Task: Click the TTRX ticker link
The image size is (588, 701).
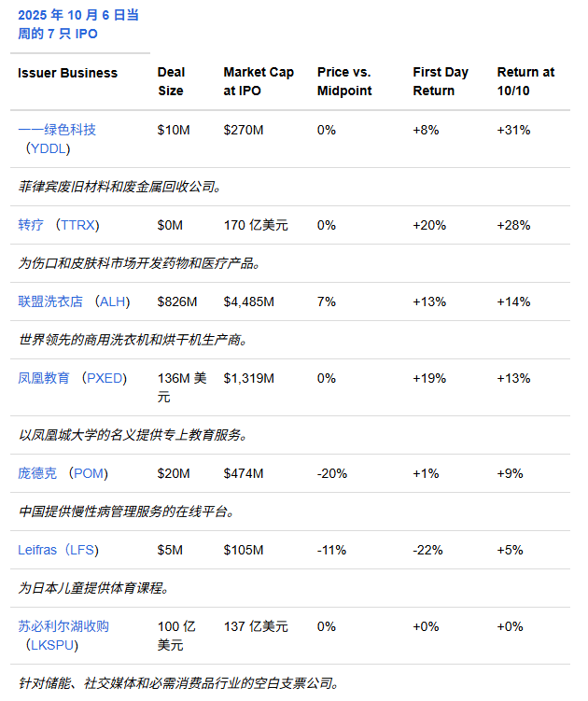Action: pos(77,225)
